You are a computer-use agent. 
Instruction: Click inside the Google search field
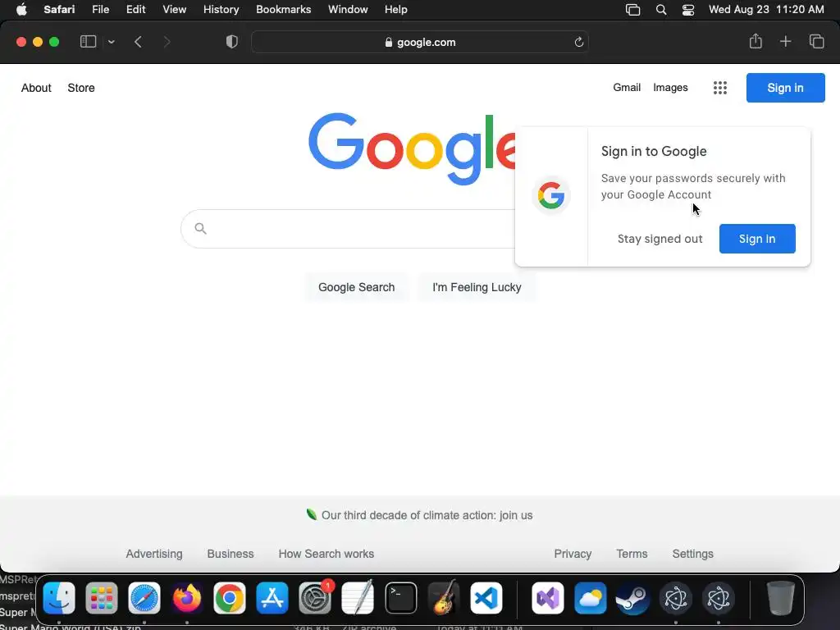[348, 229]
